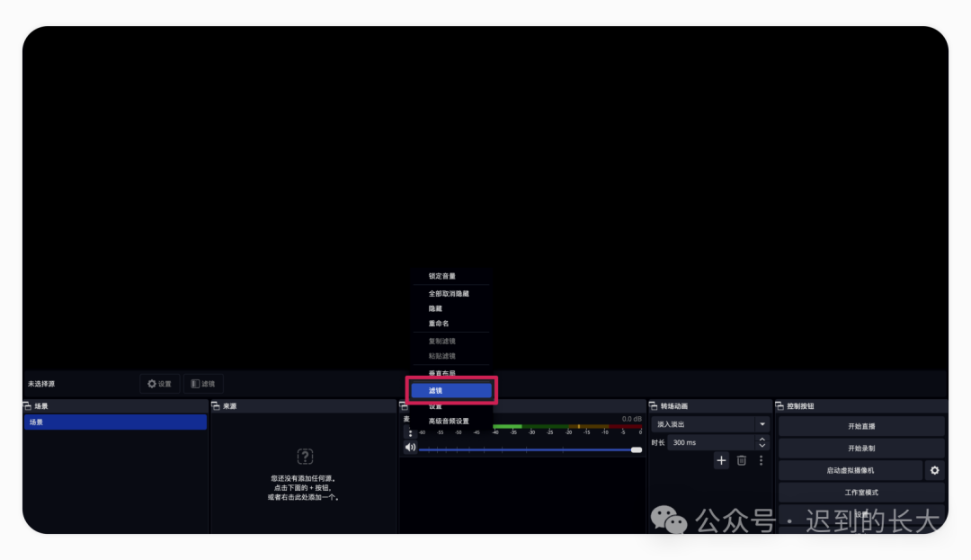Click the remove transition trash icon
The image size is (971, 560).
pyautogui.click(x=742, y=460)
